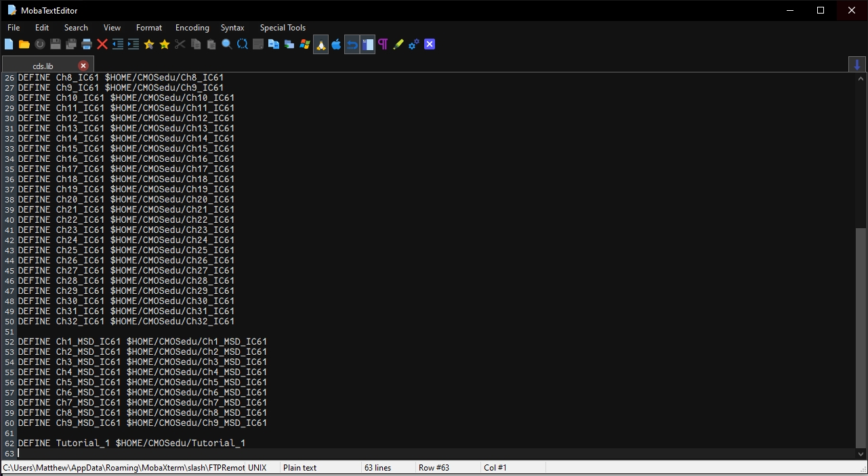Click the DEFINE Ch8_IC61 line
This screenshot has width=868, height=476.
121,78
